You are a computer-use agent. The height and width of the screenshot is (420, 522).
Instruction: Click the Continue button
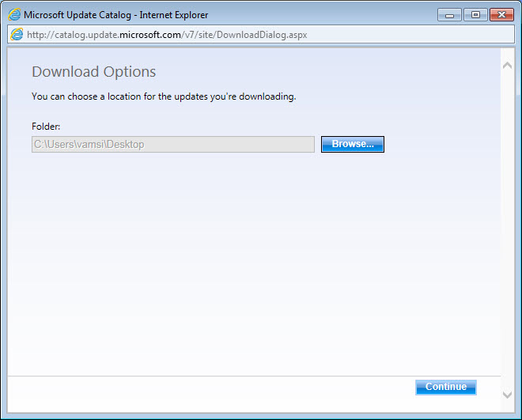[x=446, y=387]
